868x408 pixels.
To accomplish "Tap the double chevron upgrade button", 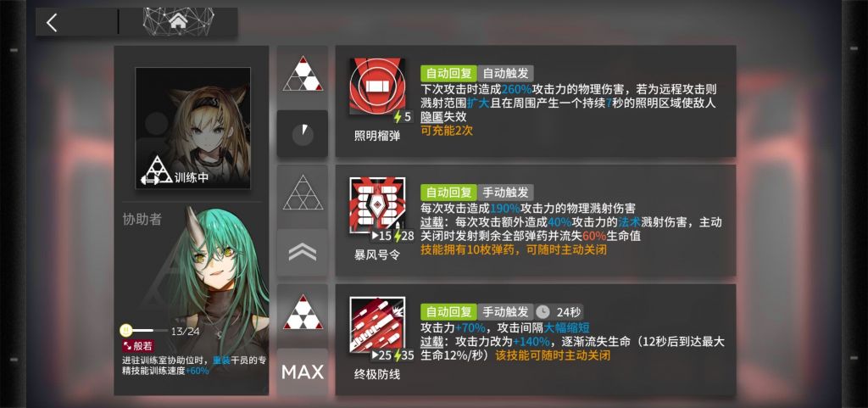I will [303, 253].
